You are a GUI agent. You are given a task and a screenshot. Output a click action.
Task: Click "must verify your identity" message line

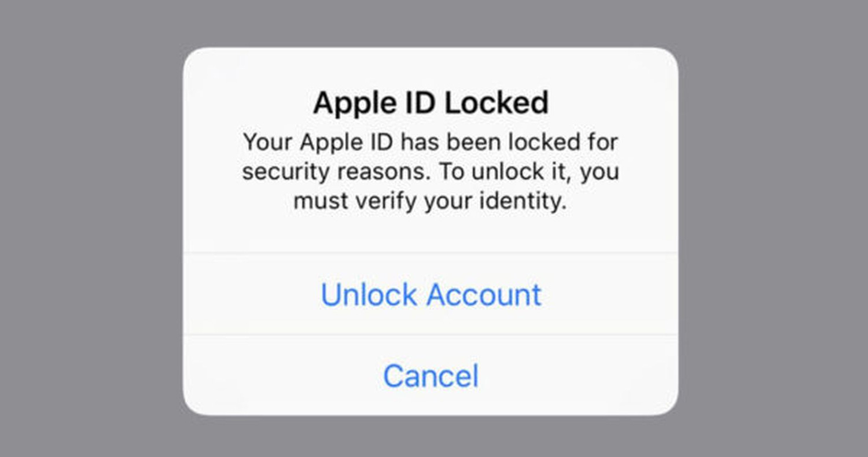coord(431,202)
